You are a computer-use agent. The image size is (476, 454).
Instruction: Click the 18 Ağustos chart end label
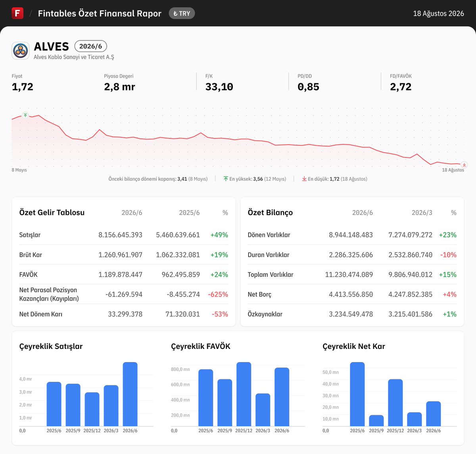(x=453, y=170)
